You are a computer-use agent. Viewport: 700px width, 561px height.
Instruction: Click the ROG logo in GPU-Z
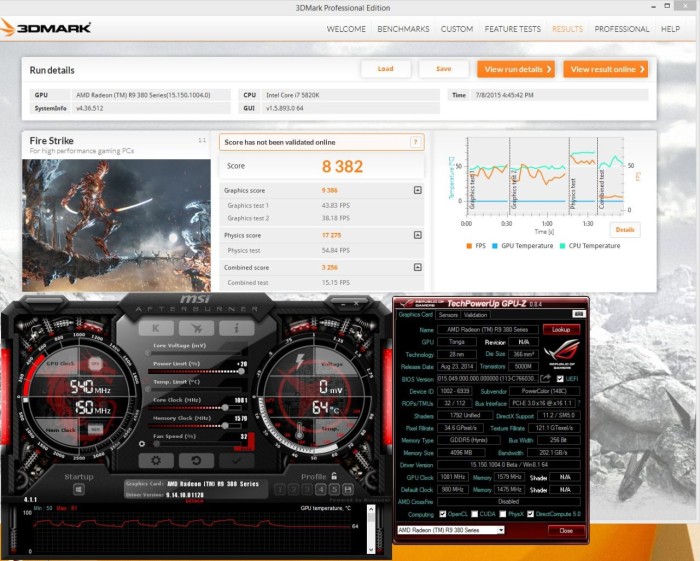pyautogui.click(x=562, y=353)
